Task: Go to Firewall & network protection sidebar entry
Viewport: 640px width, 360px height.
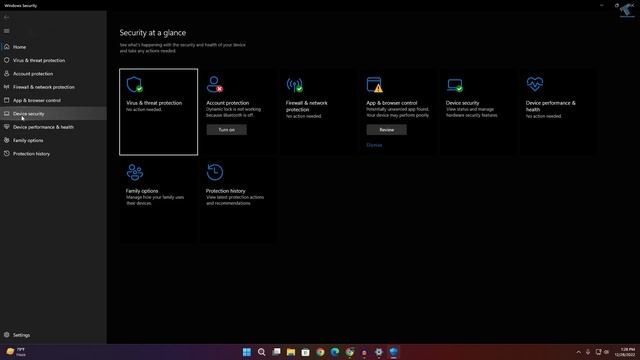Action: (53, 87)
